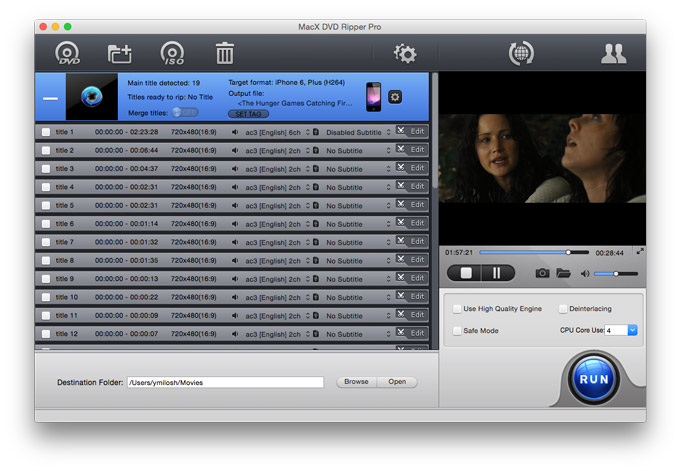680x471 pixels.
Task: Open the snapshot folder icon
Action: click(564, 273)
